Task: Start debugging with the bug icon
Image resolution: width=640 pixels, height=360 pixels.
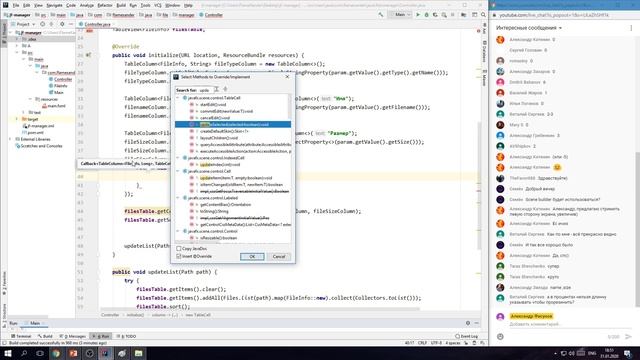Action: (x=427, y=15)
